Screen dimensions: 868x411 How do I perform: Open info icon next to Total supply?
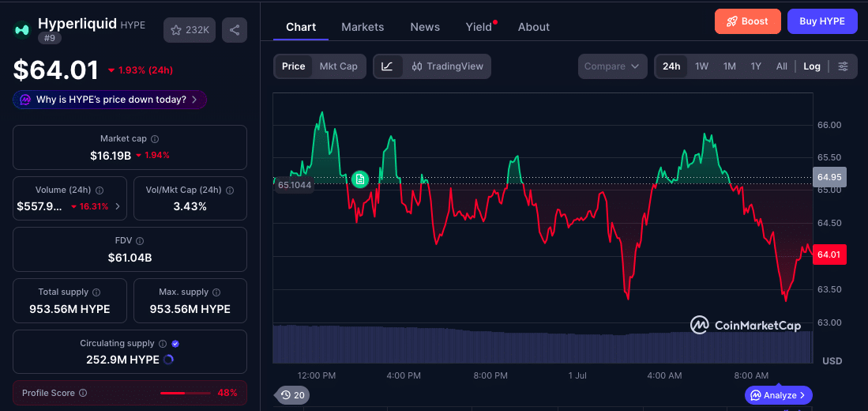96,292
